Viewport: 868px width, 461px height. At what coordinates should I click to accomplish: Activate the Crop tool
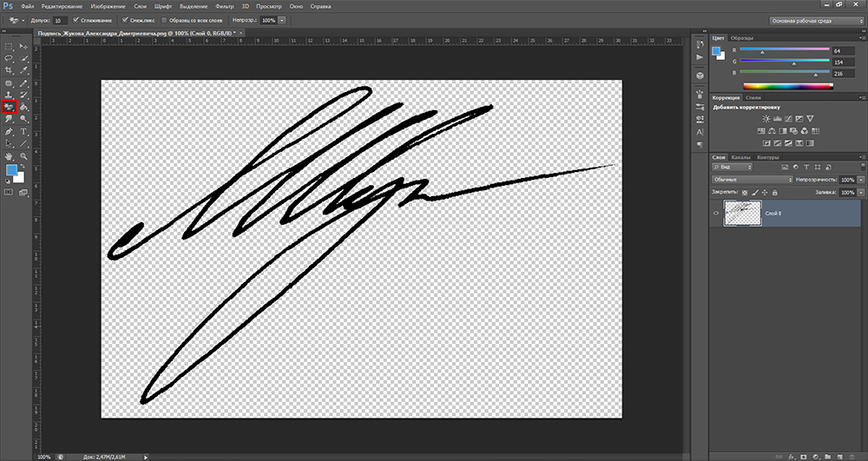coord(9,69)
